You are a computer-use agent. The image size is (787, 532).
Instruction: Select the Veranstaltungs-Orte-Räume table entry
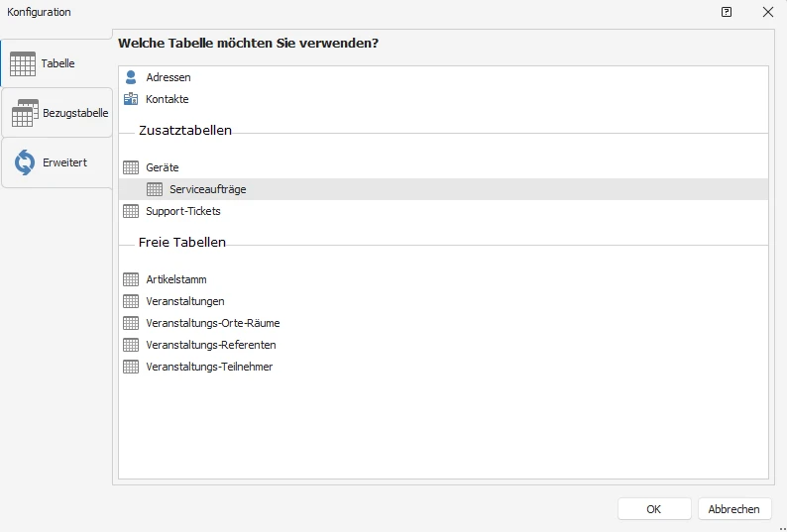(443, 323)
